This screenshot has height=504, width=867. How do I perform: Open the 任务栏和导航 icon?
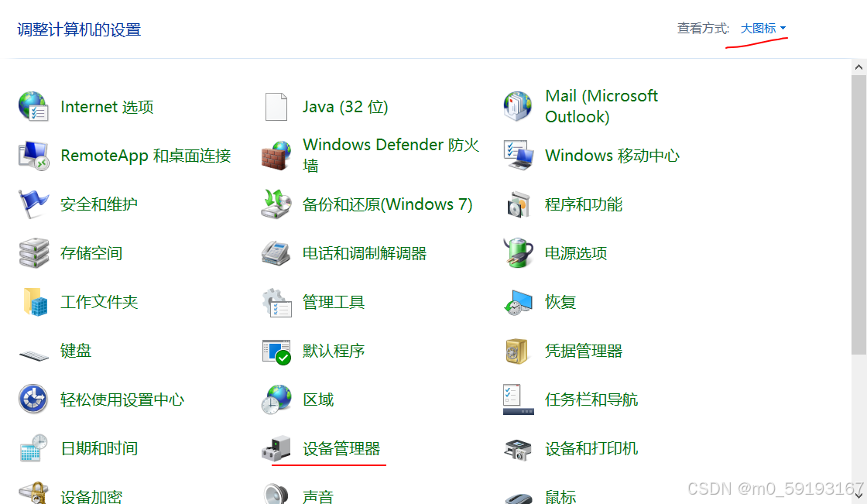click(518, 399)
